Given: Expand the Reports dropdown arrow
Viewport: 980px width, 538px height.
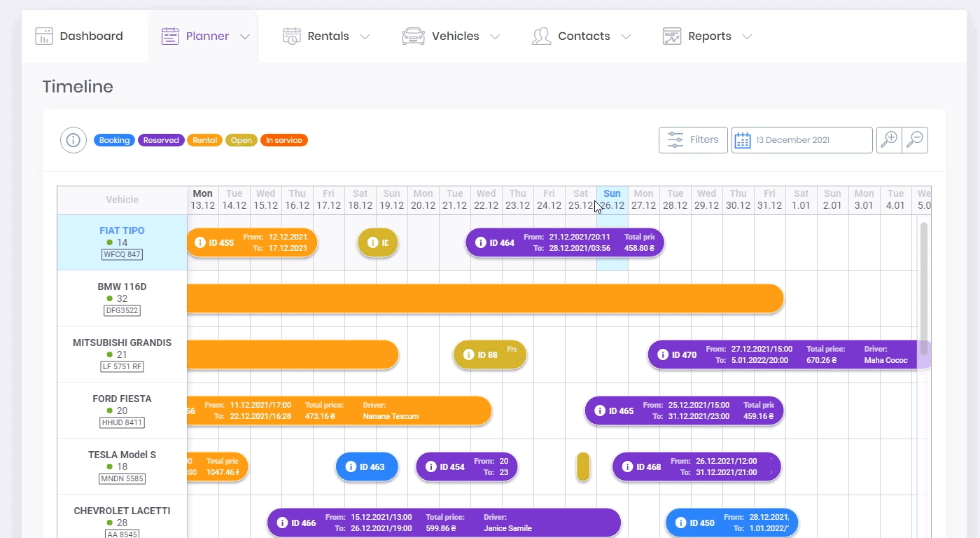Looking at the screenshot, I should [x=747, y=37].
